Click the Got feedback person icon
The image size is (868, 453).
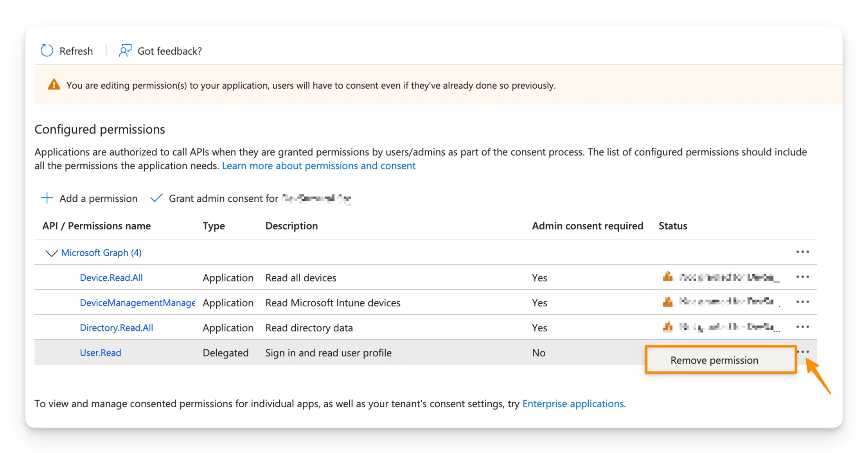[125, 50]
